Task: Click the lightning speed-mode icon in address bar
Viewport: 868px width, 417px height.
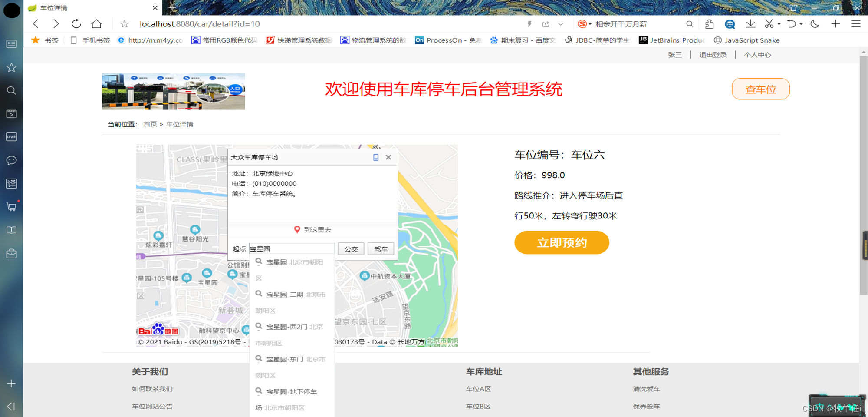Action: (529, 24)
